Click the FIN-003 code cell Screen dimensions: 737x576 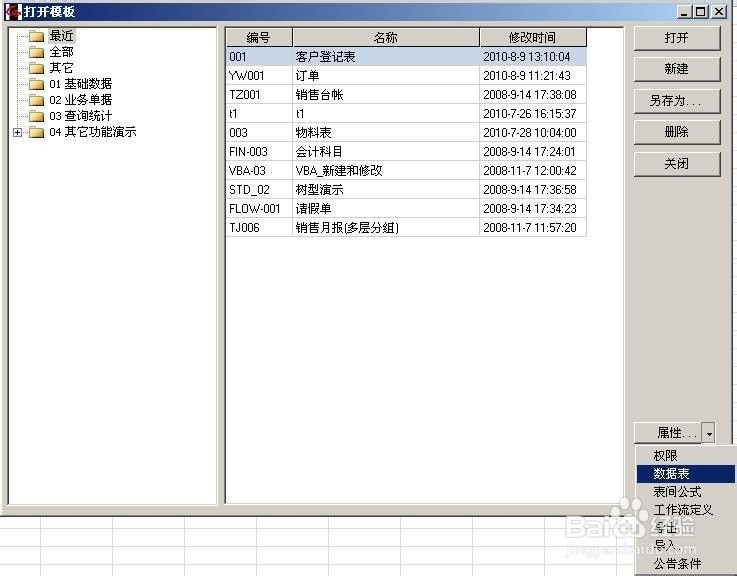(259, 151)
